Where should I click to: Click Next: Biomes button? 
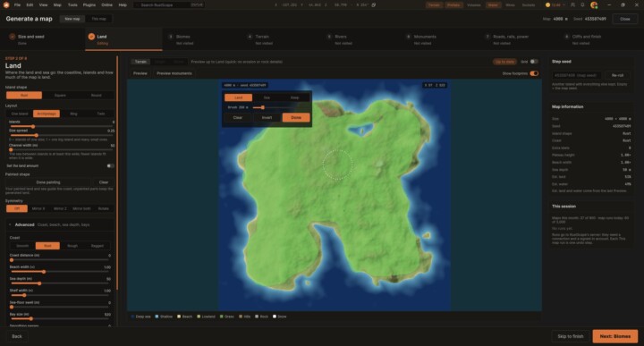click(x=614, y=336)
